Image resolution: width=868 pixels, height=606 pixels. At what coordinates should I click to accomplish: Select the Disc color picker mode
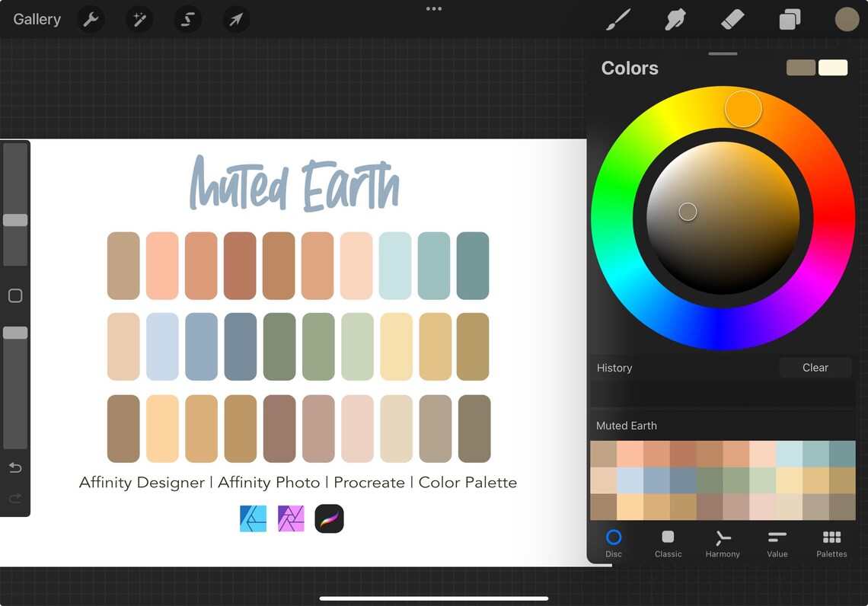click(x=614, y=543)
